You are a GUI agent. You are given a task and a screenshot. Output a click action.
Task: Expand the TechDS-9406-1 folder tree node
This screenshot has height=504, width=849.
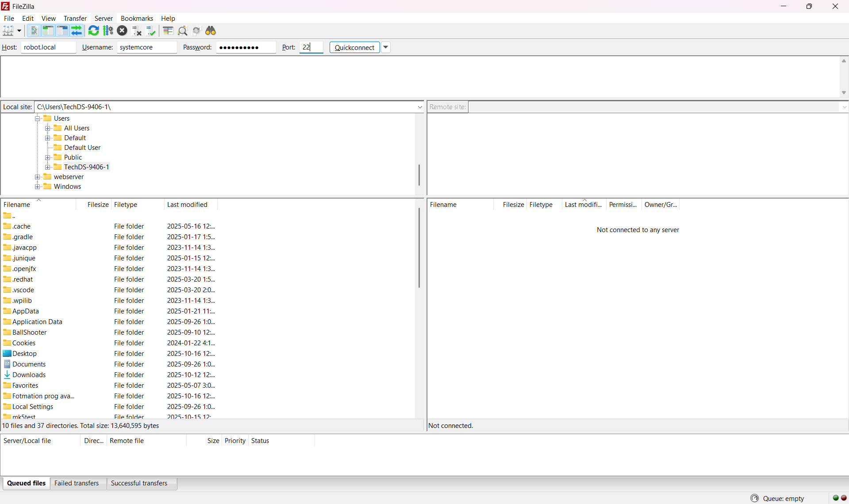click(x=48, y=167)
